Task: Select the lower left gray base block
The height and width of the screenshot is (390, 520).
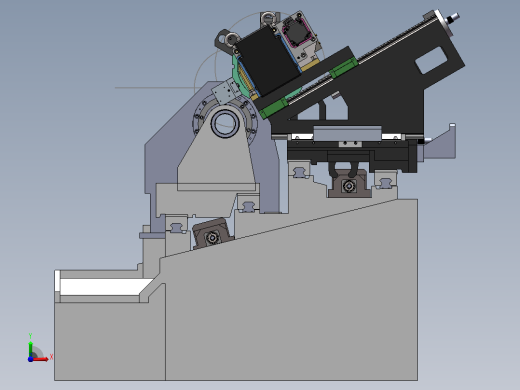Action: (110, 340)
